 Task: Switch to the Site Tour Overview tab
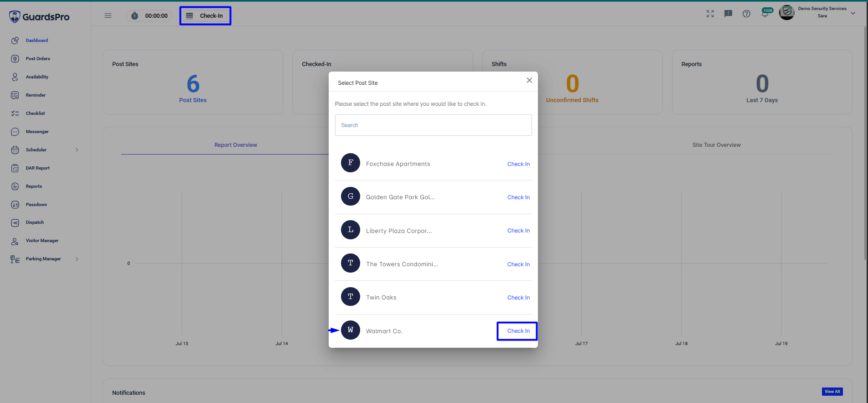click(716, 145)
